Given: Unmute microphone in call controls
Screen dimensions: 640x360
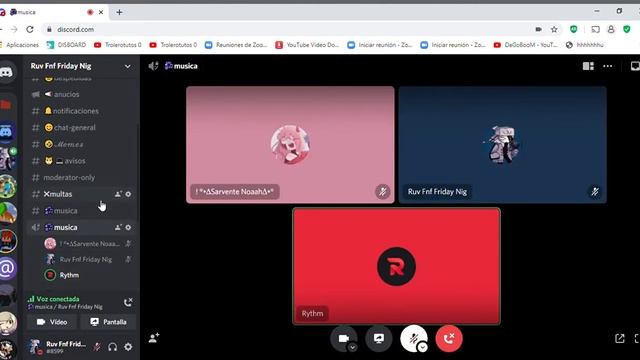Looking at the screenshot, I should (413, 338).
